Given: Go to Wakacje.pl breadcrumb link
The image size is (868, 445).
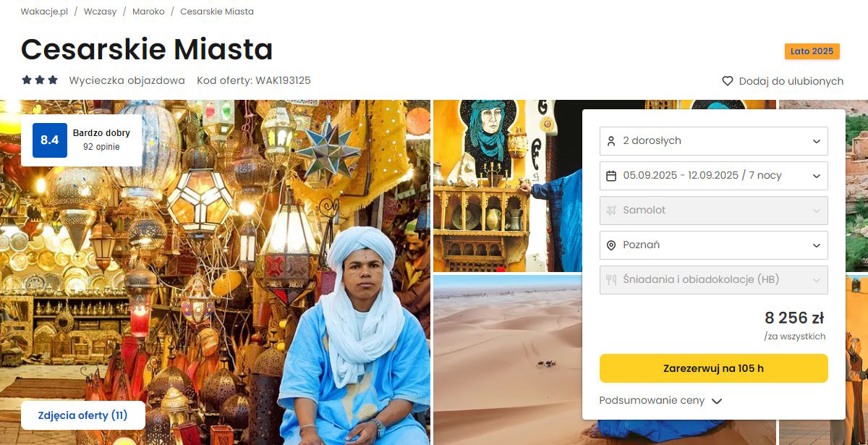Looking at the screenshot, I should coord(44,12).
